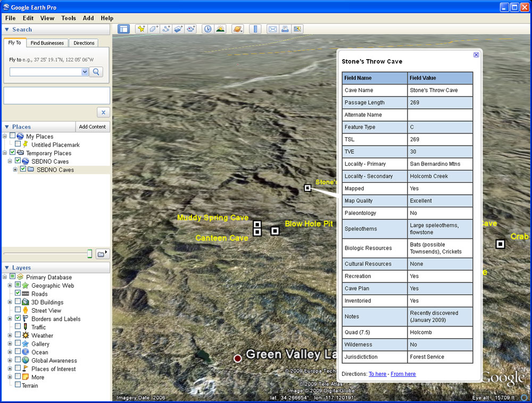Image resolution: width=532 pixels, height=403 pixels.
Task: View in Google Maps icon
Action: coord(297,29)
